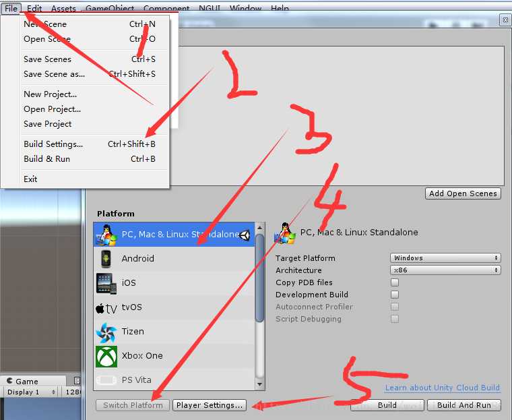Open the Assets menu
This screenshot has width=512, height=420.
63,8
